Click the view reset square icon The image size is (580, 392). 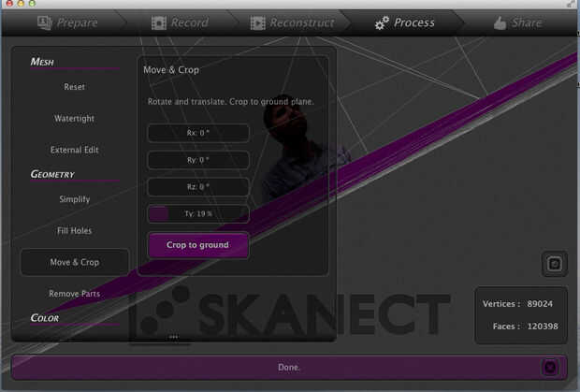tap(554, 264)
